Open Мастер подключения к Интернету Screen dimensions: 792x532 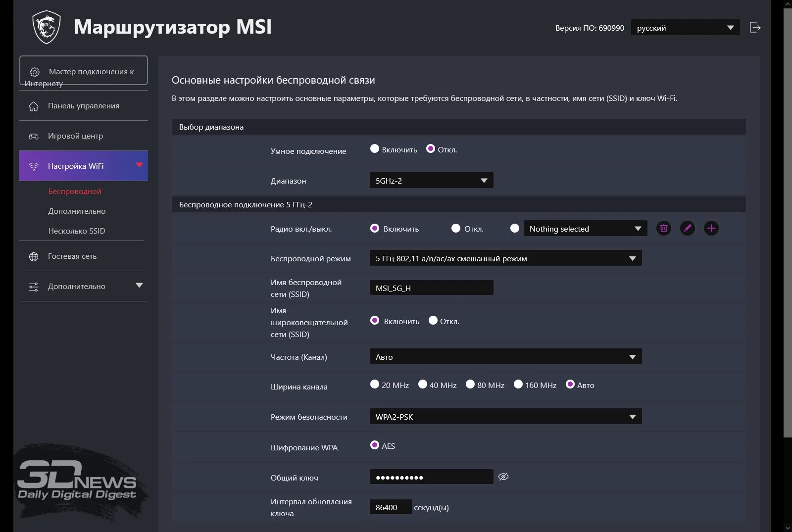84,71
